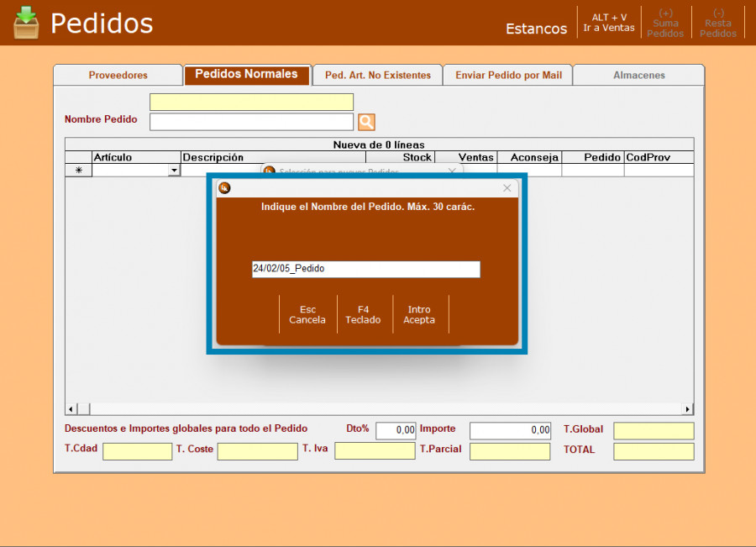The image size is (756, 547).
Task: Click ALT + V Ir a Ventas
Action: (609, 23)
